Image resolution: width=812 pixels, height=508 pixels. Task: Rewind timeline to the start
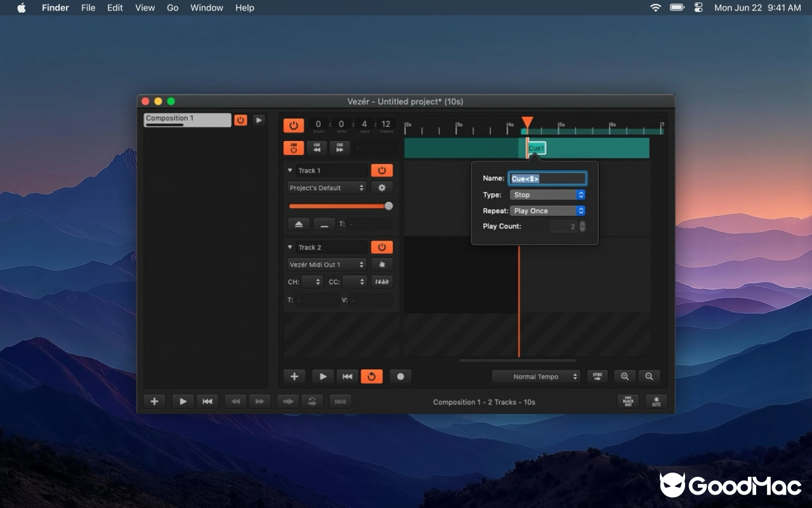click(347, 377)
